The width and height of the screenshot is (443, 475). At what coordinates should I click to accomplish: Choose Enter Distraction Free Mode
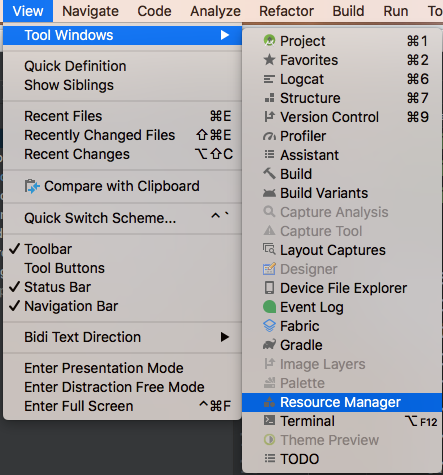click(x=122, y=387)
